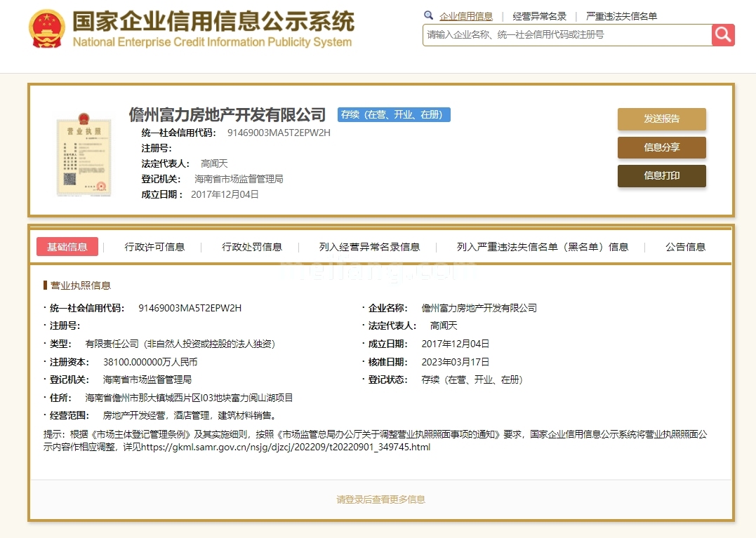Open the 列入经营异常名录信息 tab
Viewport: 756px width, 538px height.
coord(369,247)
